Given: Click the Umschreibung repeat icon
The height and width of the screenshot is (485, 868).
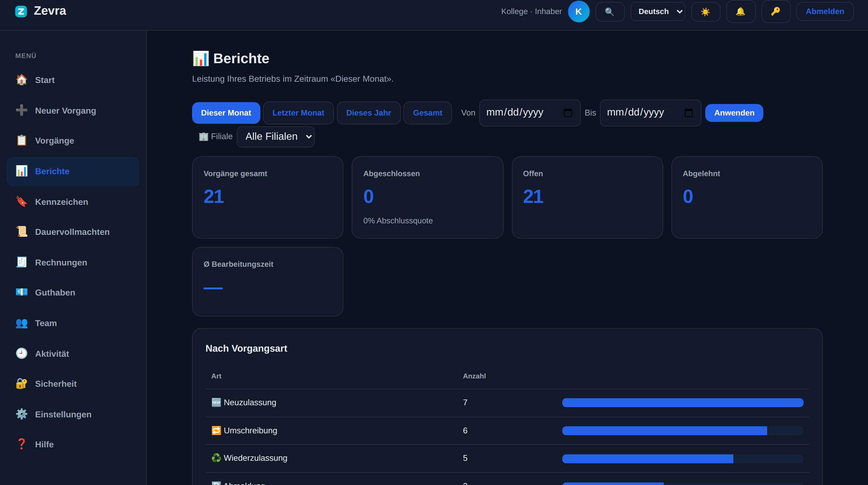Looking at the screenshot, I should pyautogui.click(x=216, y=430).
